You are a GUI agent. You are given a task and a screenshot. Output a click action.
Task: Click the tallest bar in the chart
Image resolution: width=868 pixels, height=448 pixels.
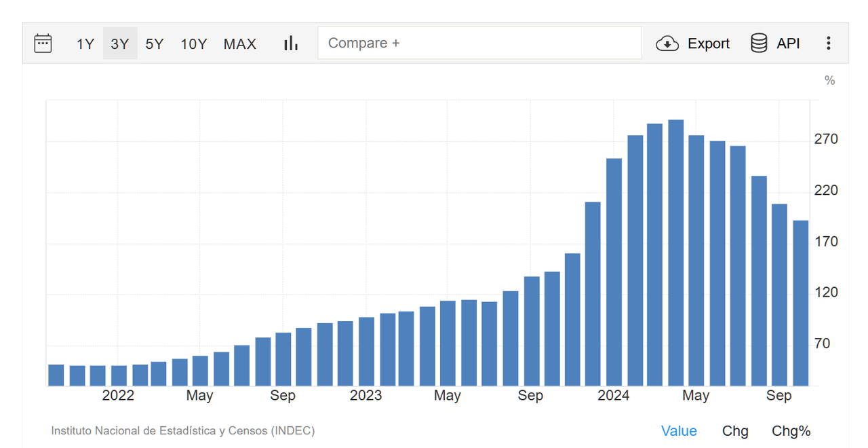pyautogui.click(x=676, y=253)
